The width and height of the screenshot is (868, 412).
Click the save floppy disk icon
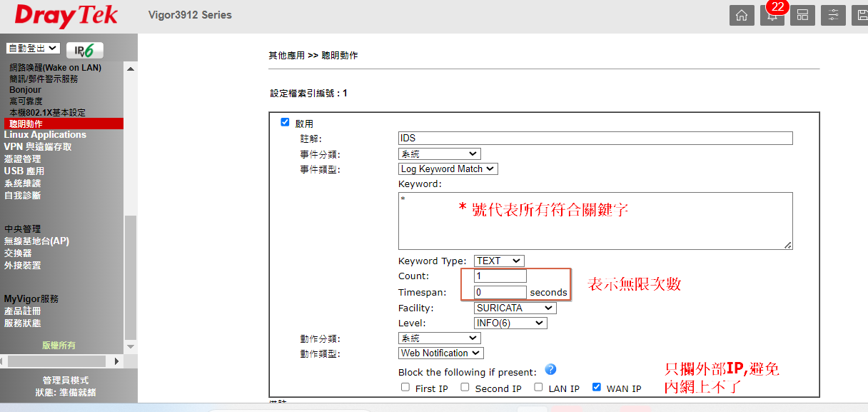coord(861,15)
